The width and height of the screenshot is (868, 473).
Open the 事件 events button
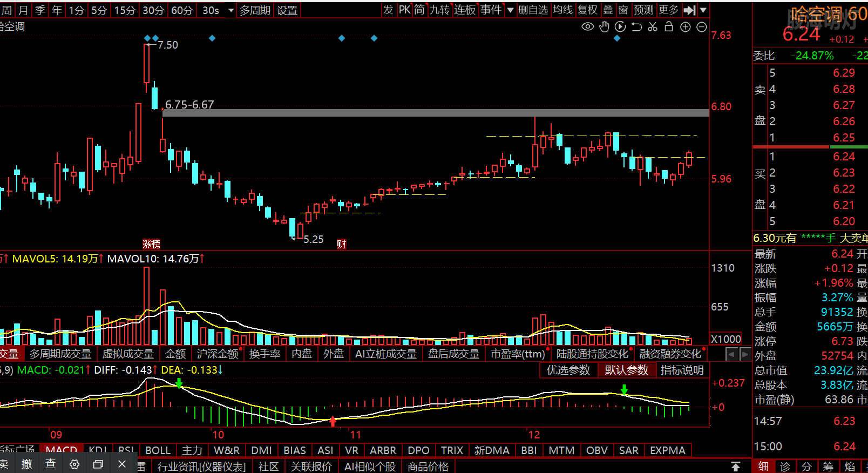click(x=491, y=10)
